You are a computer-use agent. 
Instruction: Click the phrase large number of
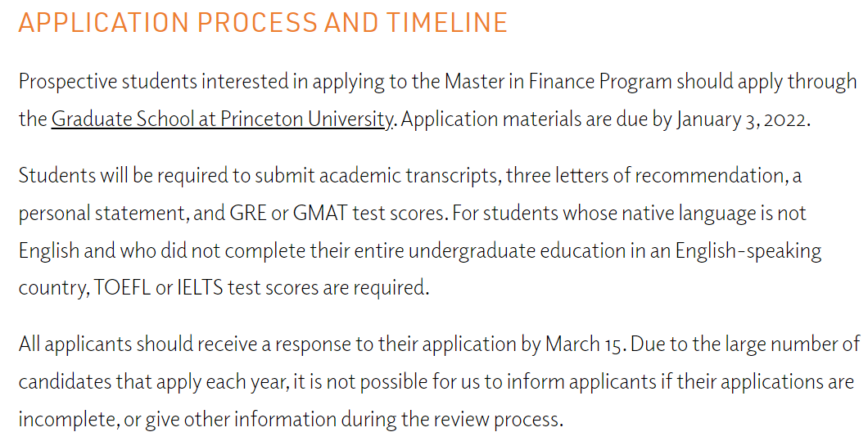[785, 344]
